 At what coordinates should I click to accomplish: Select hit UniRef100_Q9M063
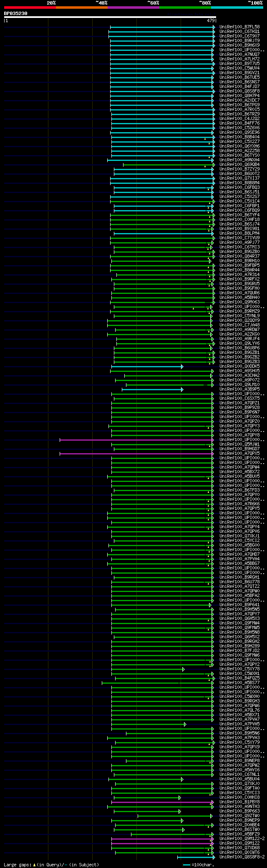[239, 302]
